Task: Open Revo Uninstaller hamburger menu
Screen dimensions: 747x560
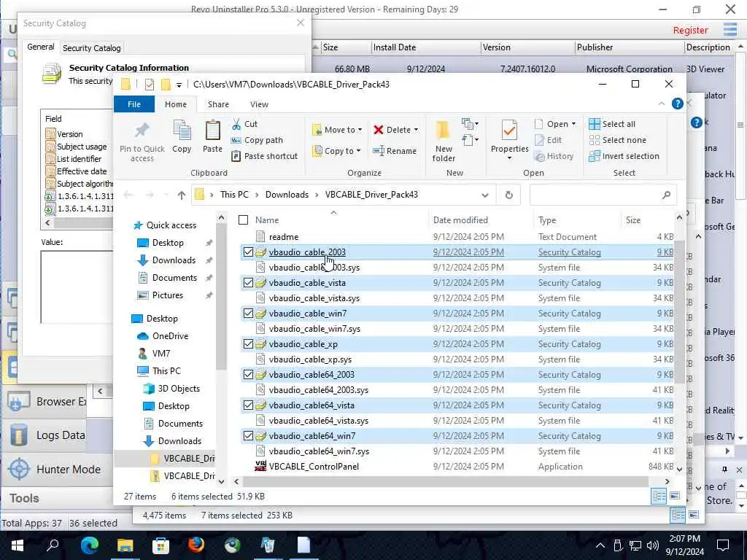Action: [x=729, y=29]
